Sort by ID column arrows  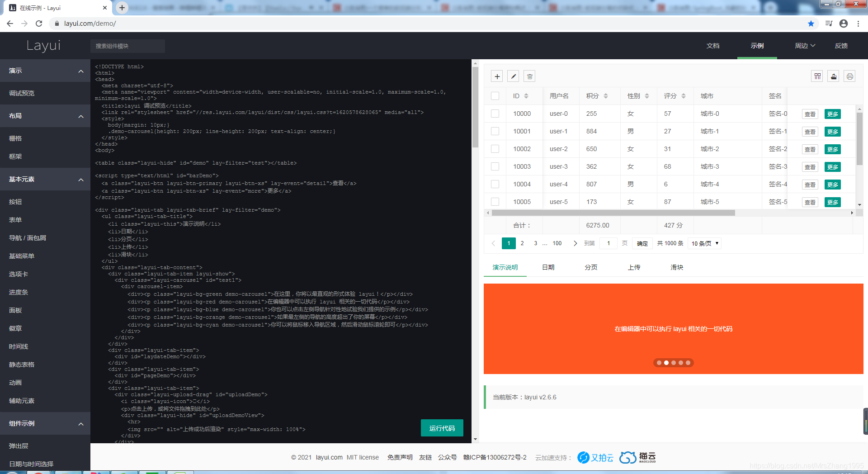(x=526, y=96)
